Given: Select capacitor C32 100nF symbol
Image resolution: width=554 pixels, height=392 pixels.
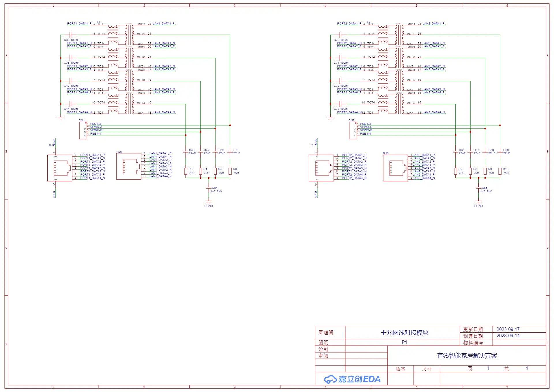Looking at the screenshot, I should [x=70, y=35].
